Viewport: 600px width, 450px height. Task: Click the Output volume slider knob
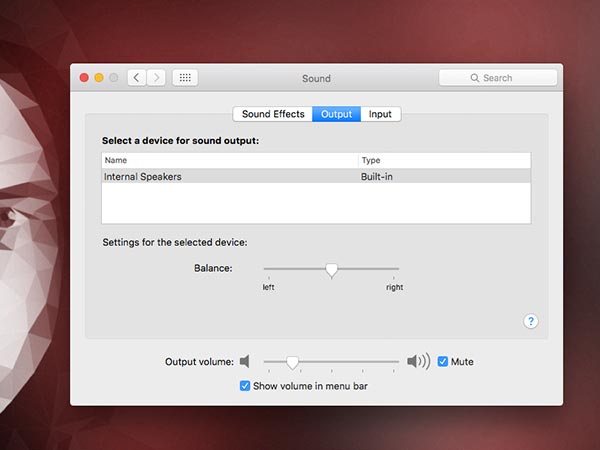pyautogui.click(x=292, y=361)
